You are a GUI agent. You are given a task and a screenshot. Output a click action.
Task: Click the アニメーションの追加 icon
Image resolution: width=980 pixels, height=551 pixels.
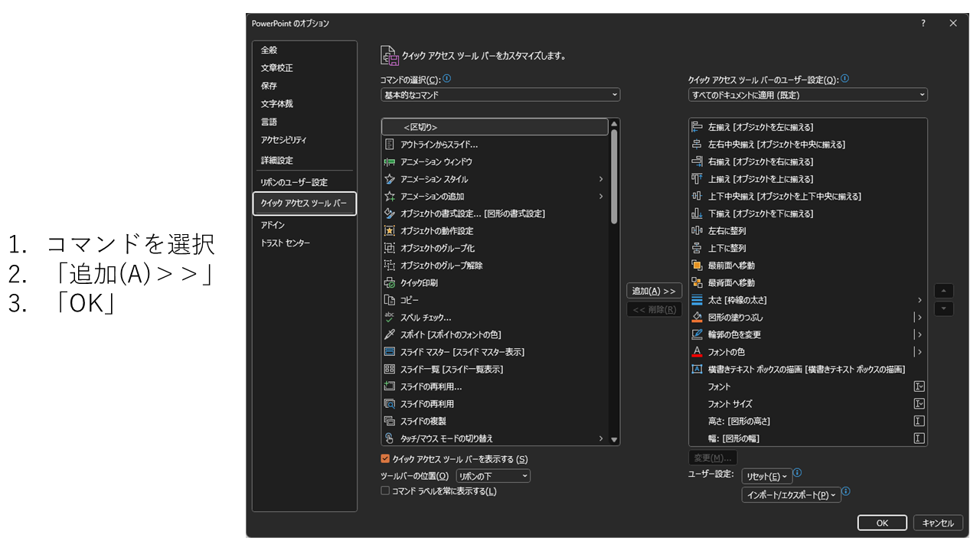click(x=389, y=196)
